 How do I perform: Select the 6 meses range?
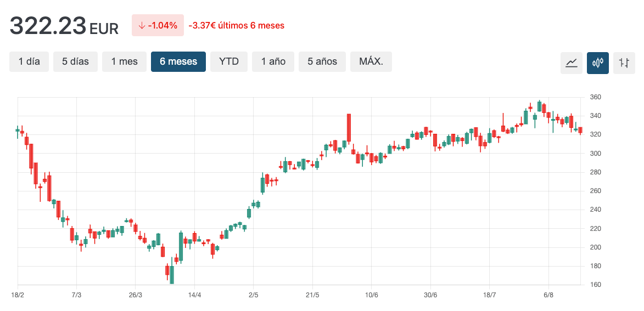pyautogui.click(x=178, y=61)
